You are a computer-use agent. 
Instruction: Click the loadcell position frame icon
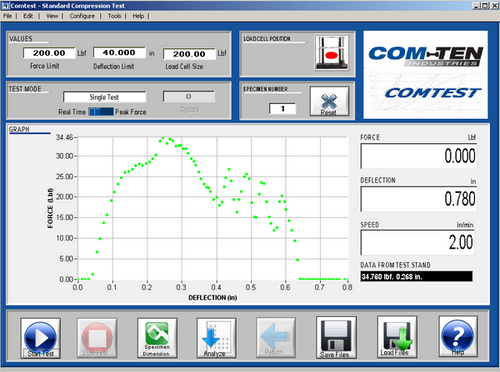(332, 53)
